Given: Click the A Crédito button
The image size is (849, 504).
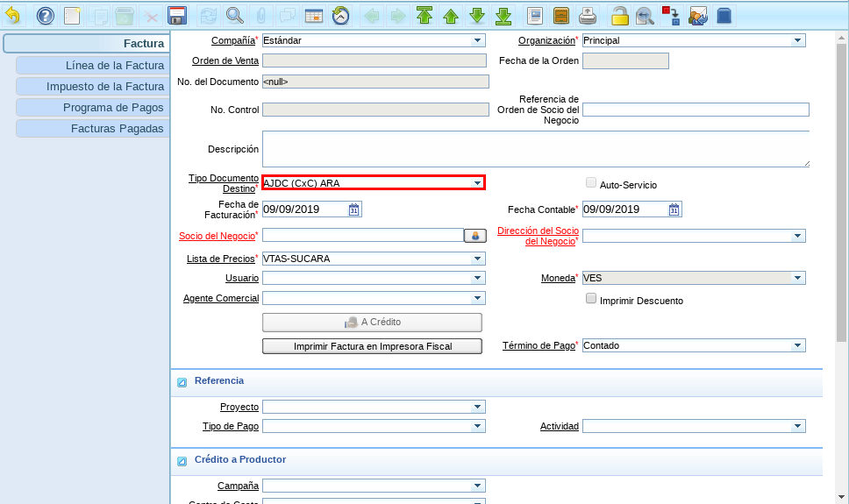Looking at the screenshot, I should pyautogui.click(x=372, y=323).
